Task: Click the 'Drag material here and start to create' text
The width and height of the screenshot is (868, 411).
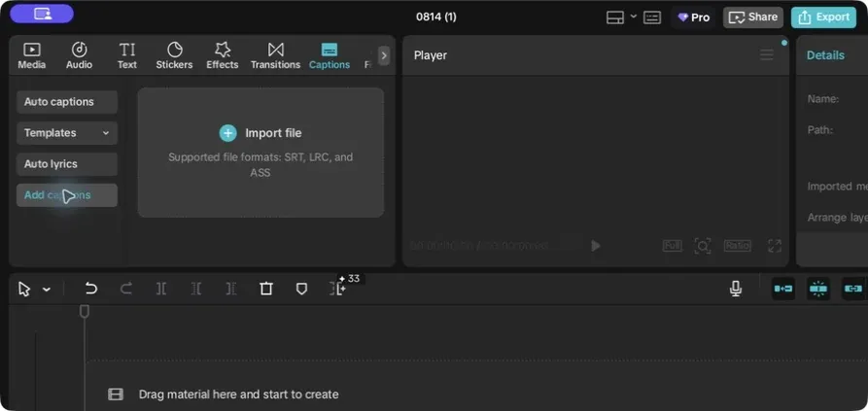Action: [238, 394]
